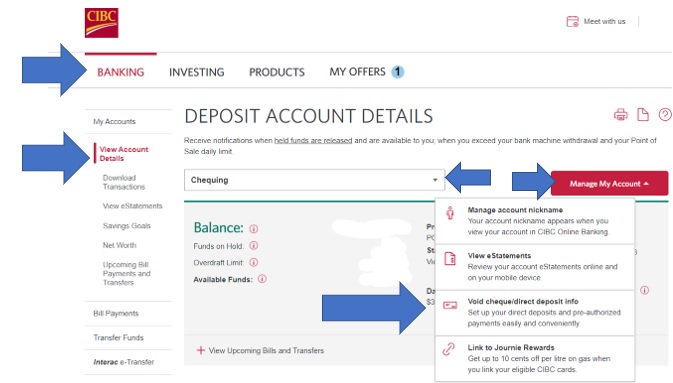Open My Accounts in sidebar
Screen dimensions: 673x383
click(114, 122)
